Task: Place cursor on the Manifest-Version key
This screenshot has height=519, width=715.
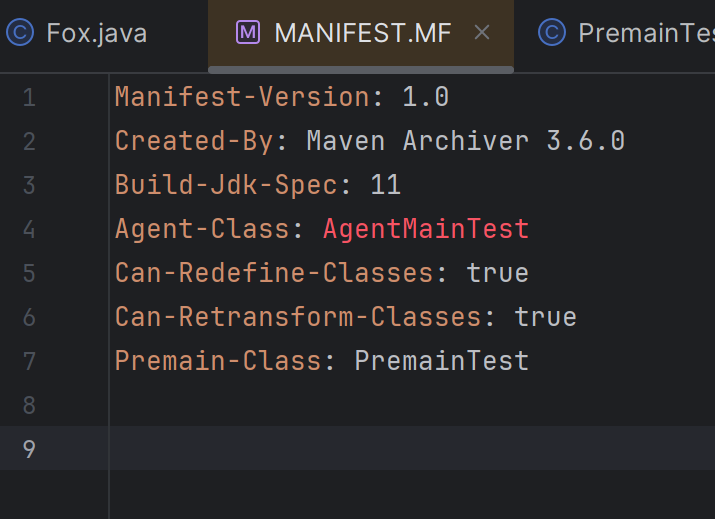Action: [242, 97]
